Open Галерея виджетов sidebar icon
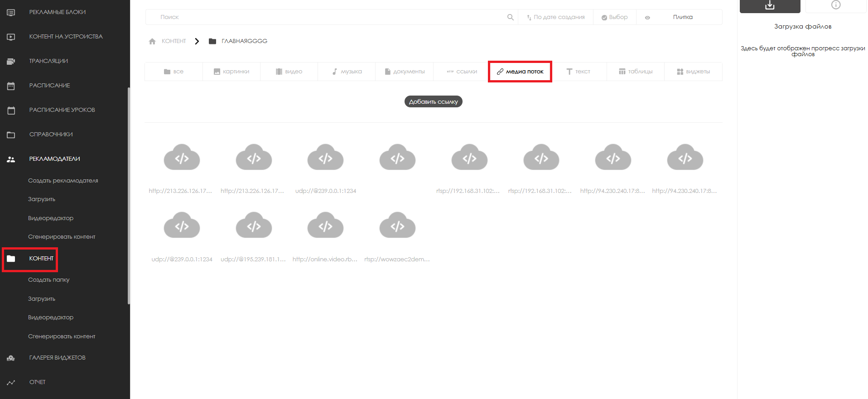Screen dimensions: 868x399 coord(11,358)
